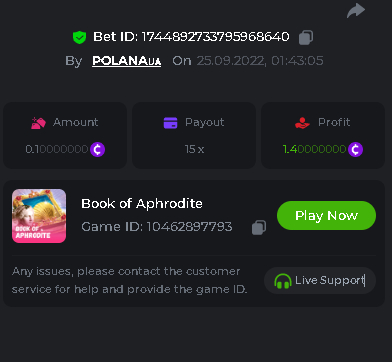Click the bet date and time text

(260, 61)
